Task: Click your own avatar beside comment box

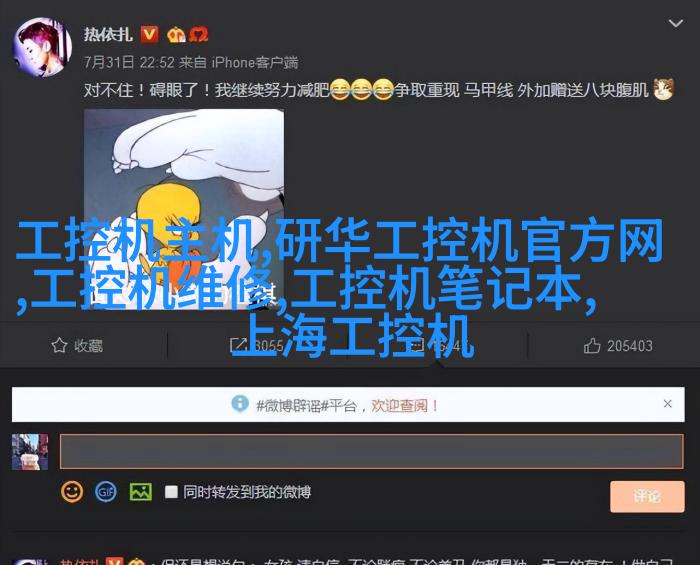Action: [x=30, y=452]
